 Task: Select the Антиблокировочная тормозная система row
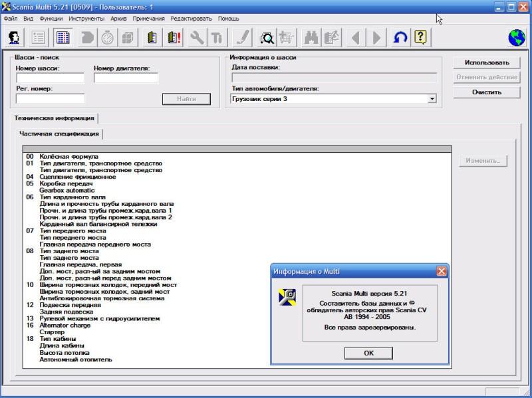tap(102, 299)
